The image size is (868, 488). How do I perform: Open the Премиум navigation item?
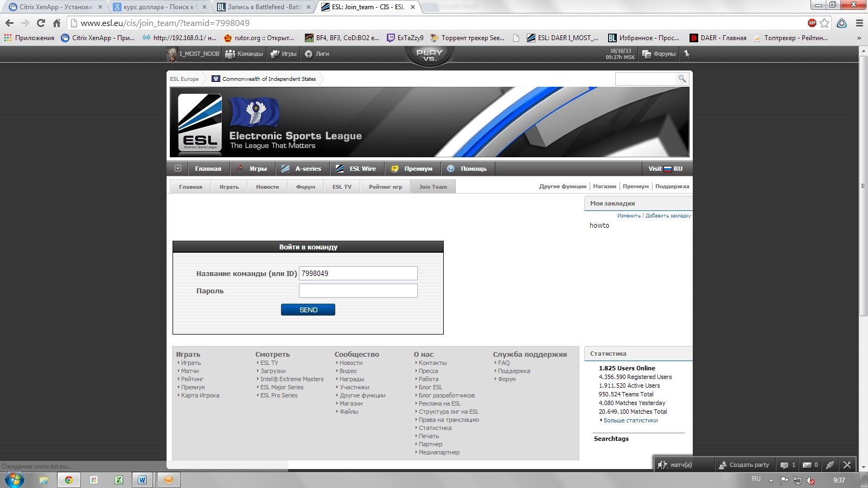tap(412, 169)
